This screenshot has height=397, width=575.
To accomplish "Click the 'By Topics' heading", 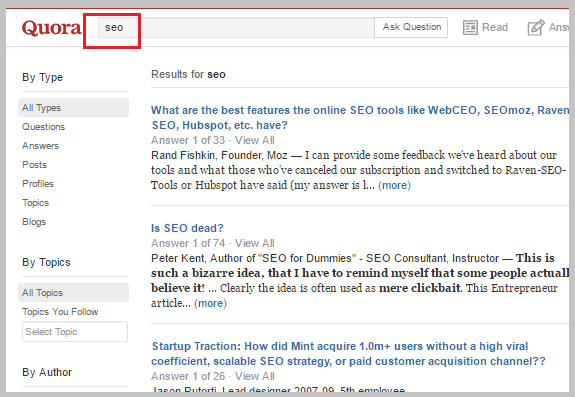I will tap(46, 262).
